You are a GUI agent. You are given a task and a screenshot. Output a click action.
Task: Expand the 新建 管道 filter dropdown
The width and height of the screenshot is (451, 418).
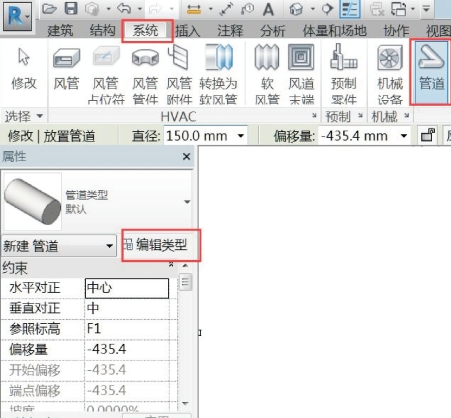pos(109,246)
